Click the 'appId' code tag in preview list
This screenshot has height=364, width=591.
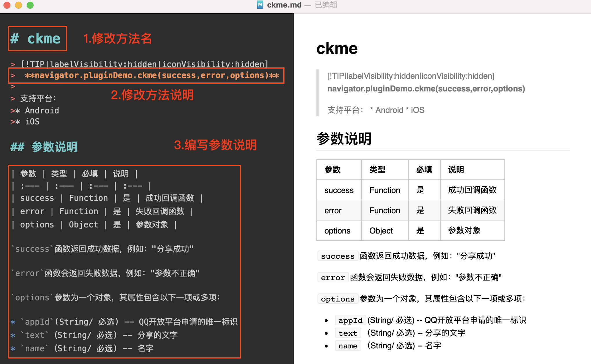coord(350,320)
